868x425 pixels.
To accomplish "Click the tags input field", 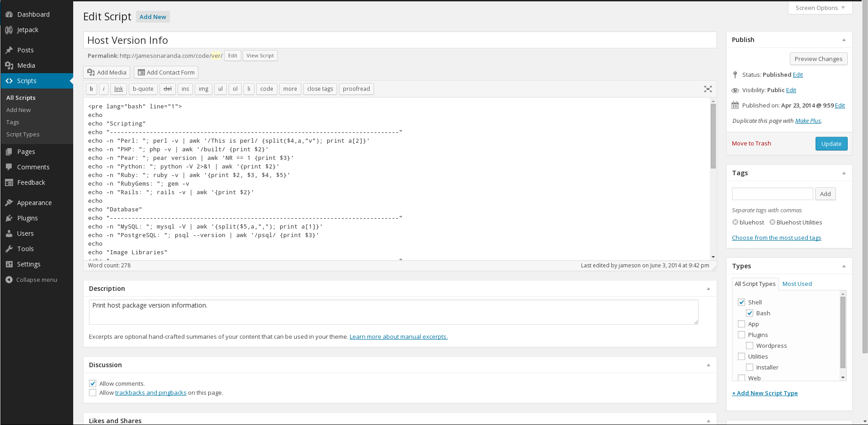I will pyautogui.click(x=773, y=194).
